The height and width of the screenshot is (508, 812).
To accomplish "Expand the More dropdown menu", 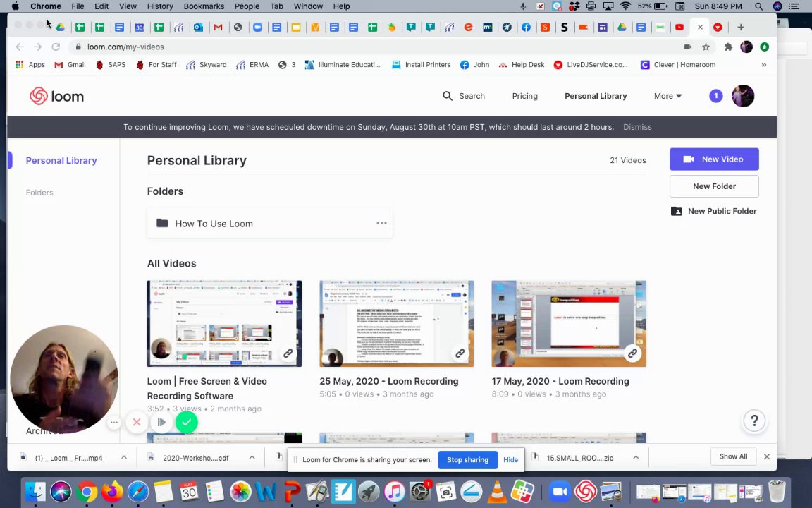I will click(668, 96).
